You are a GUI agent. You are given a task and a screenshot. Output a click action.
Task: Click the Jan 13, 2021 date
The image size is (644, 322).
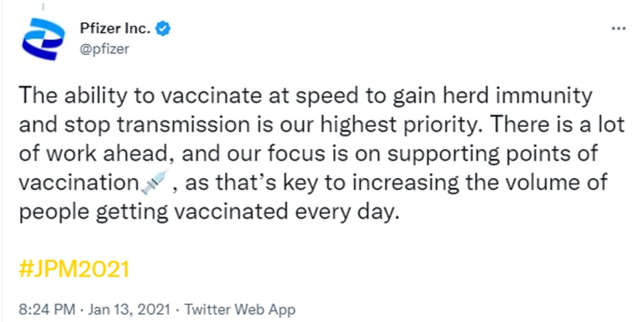click(128, 308)
